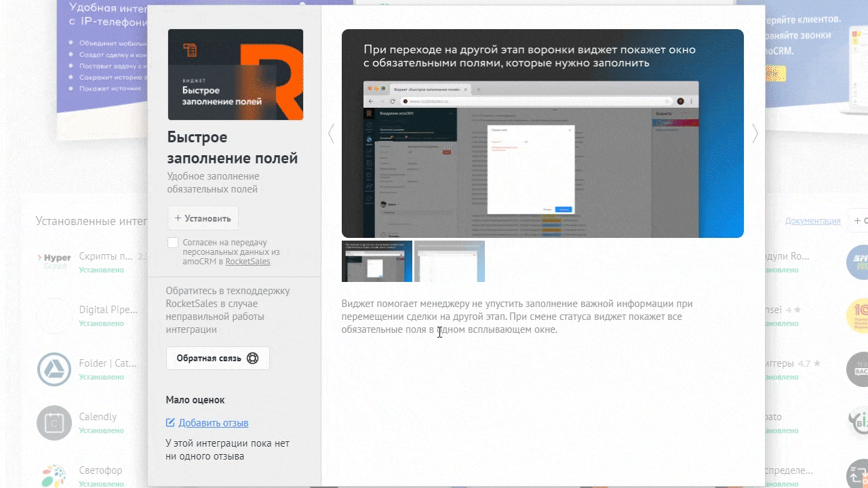Select the second screenshot thumbnail
The image size is (868, 488).
[x=450, y=261]
